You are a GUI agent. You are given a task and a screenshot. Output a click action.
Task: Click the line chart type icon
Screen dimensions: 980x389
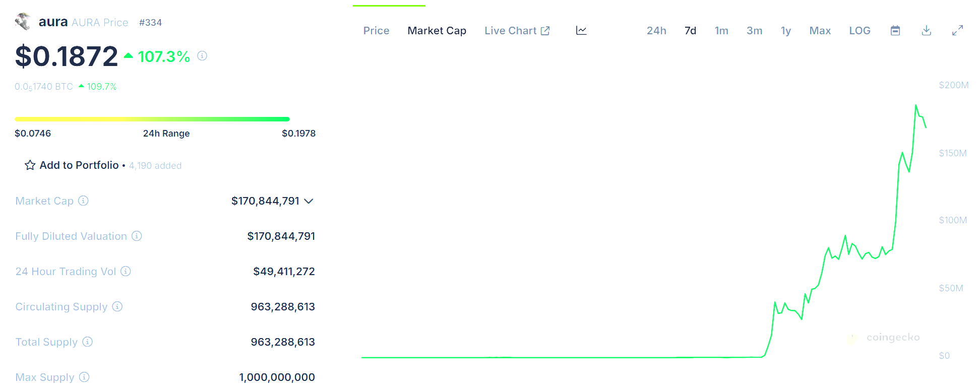pyautogui.click(x=581, y=31)
